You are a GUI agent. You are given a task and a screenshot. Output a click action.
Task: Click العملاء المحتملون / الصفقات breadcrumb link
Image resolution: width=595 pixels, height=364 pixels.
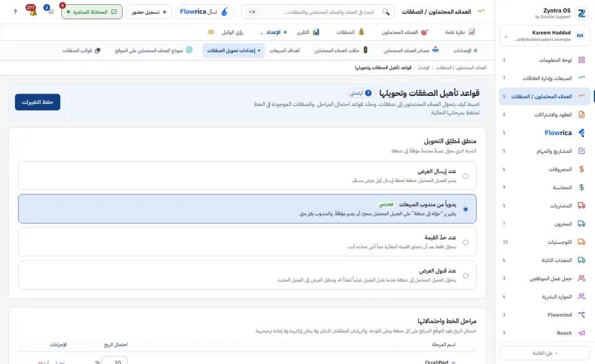461,67
